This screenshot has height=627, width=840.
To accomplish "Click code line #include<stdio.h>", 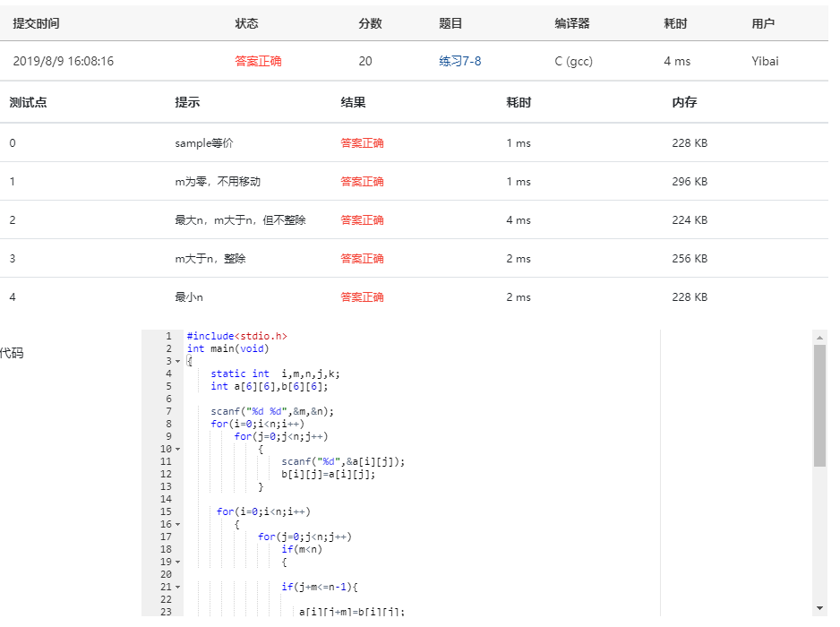I will (x=236, y=336).
